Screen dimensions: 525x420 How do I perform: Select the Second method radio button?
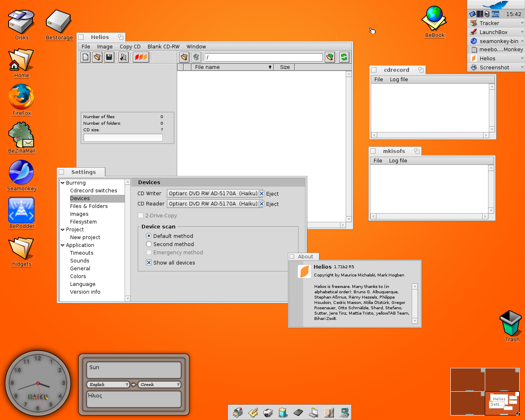click(x=149, y=244)
